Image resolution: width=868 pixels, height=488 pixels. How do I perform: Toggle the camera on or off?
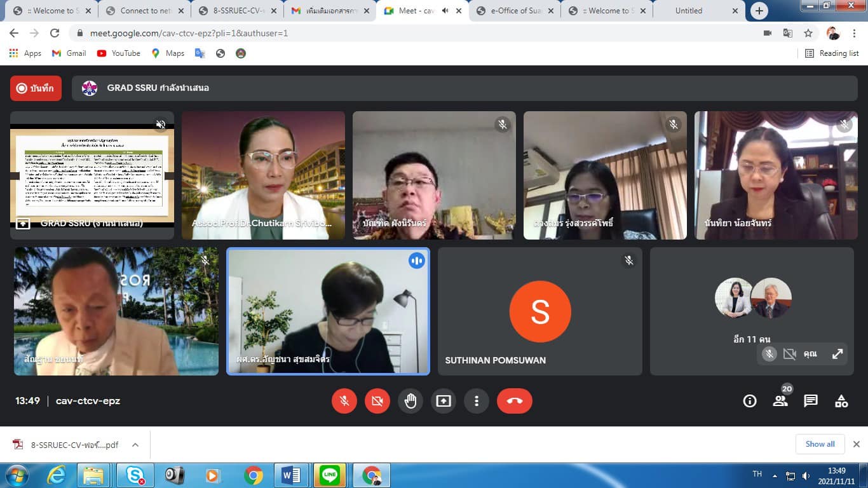[x=377, y=401]
